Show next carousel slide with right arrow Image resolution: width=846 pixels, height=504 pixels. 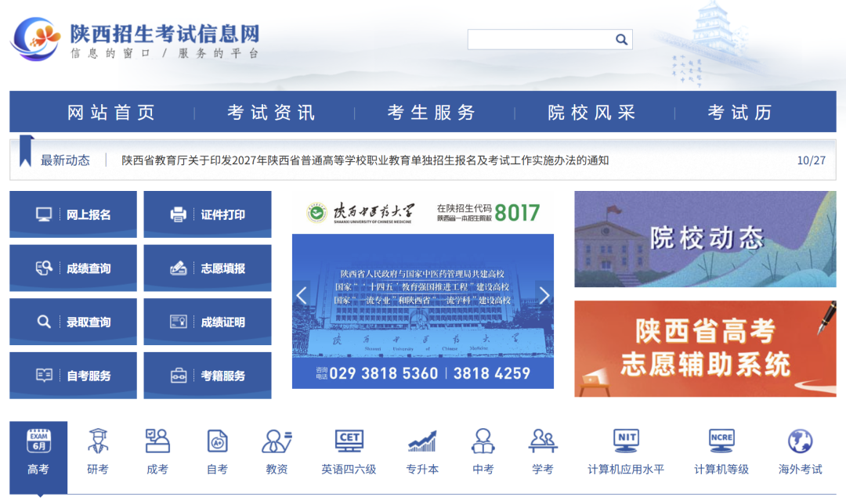tap(544, 295)
